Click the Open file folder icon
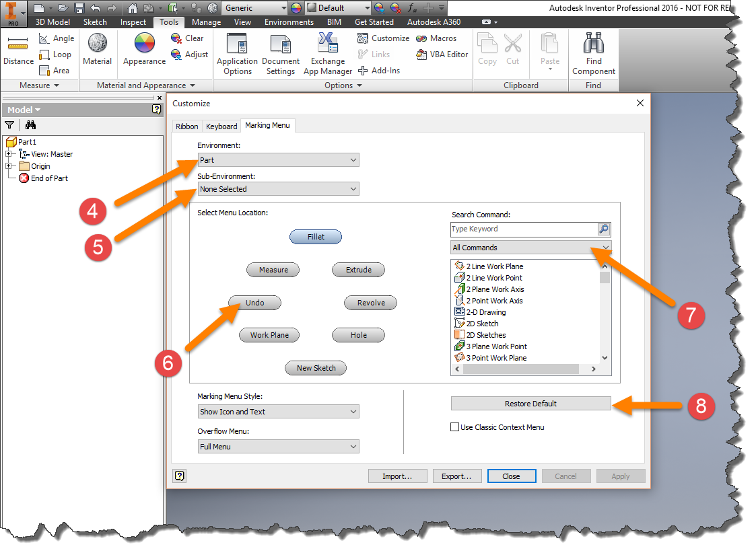756x553 pixels. (x=63, y=7)
